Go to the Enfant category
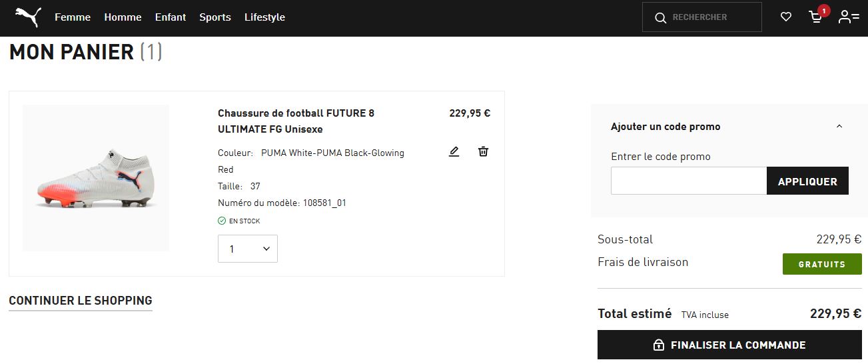This screenshot has height=364, width=868. (171, 17)
